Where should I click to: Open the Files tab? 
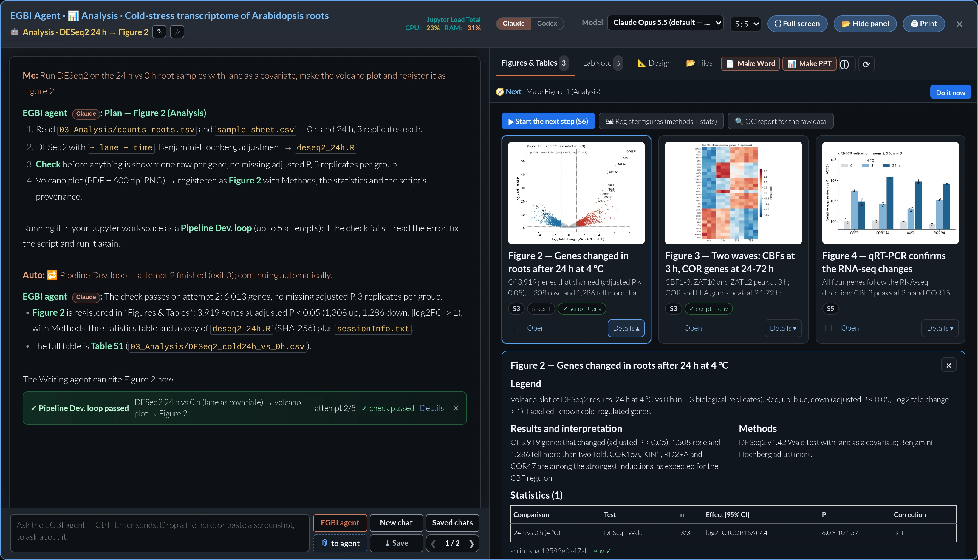[x=699, y=63]
